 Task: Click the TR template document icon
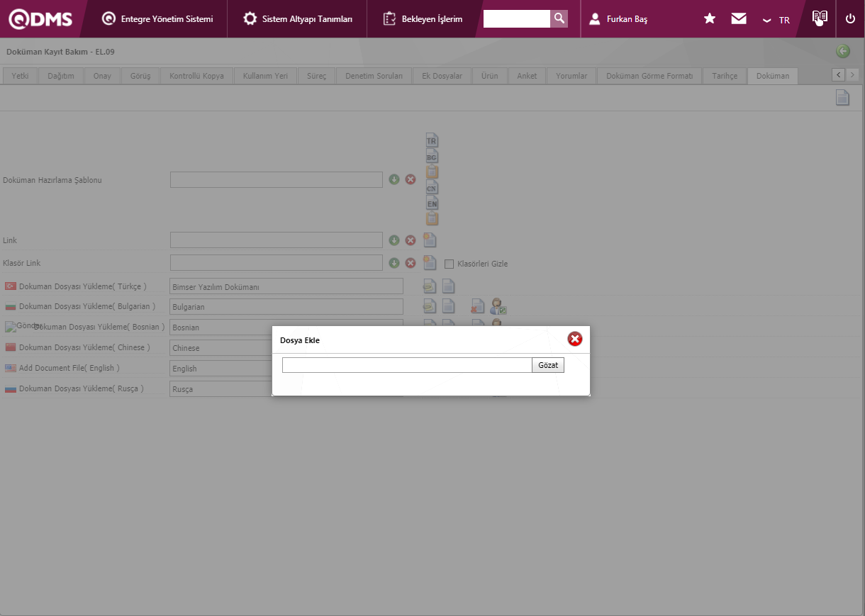pyautogui.click(x=432, y=140)
